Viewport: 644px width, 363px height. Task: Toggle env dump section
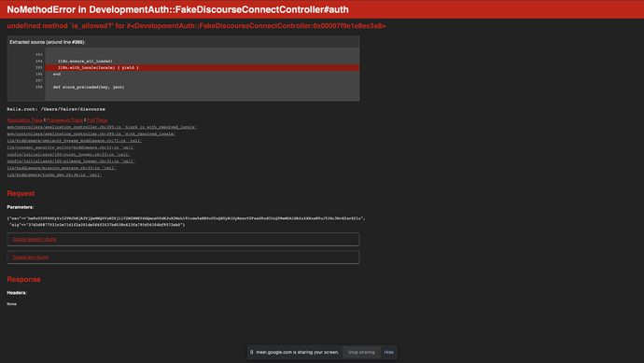tap(31, 257)
